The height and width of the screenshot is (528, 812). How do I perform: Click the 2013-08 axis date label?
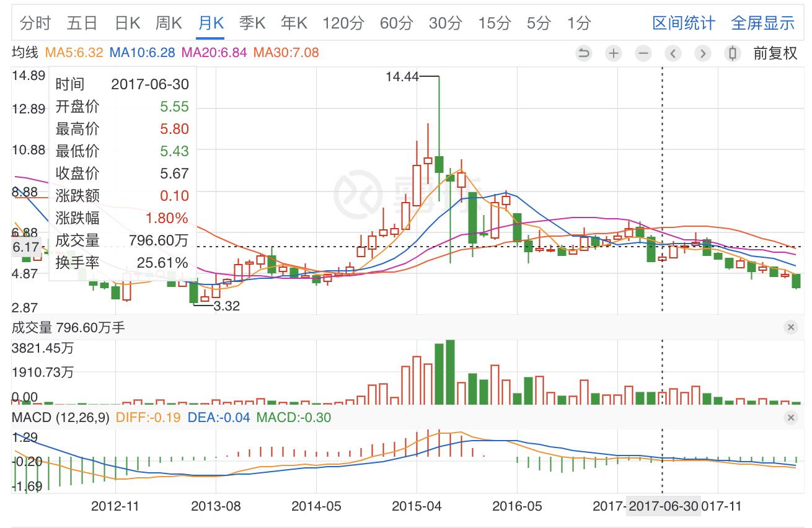216,506
